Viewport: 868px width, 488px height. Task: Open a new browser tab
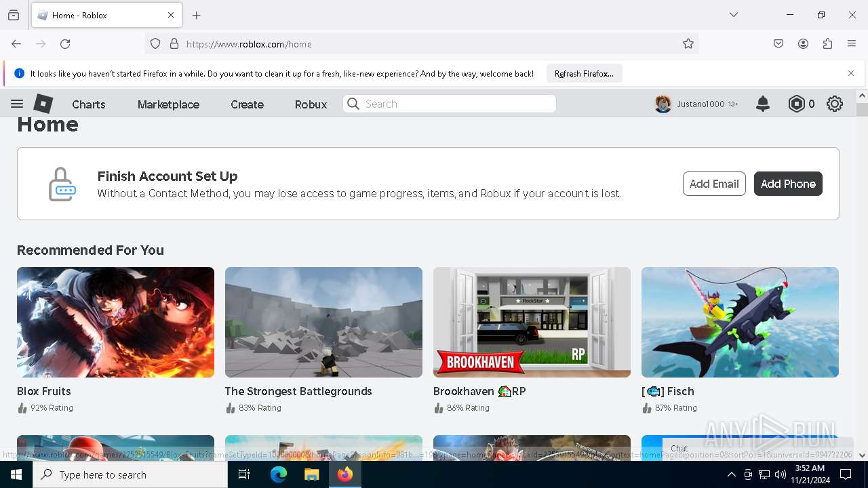point(197,15)
